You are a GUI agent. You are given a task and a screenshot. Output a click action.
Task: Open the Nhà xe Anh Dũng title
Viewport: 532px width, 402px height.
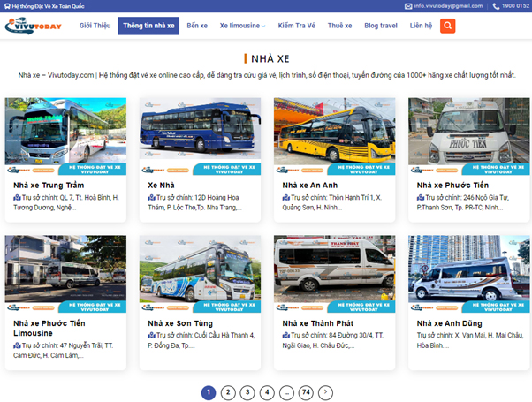(450, 323)
